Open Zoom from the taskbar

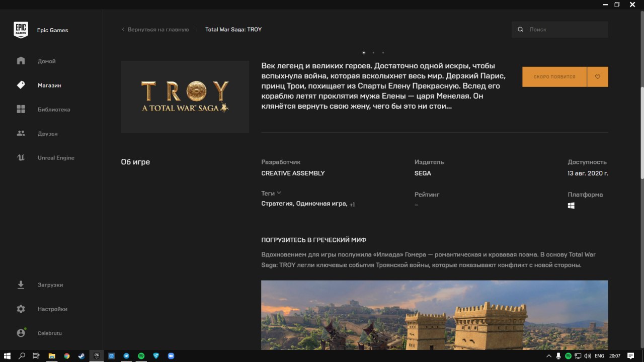pos(171,356)
